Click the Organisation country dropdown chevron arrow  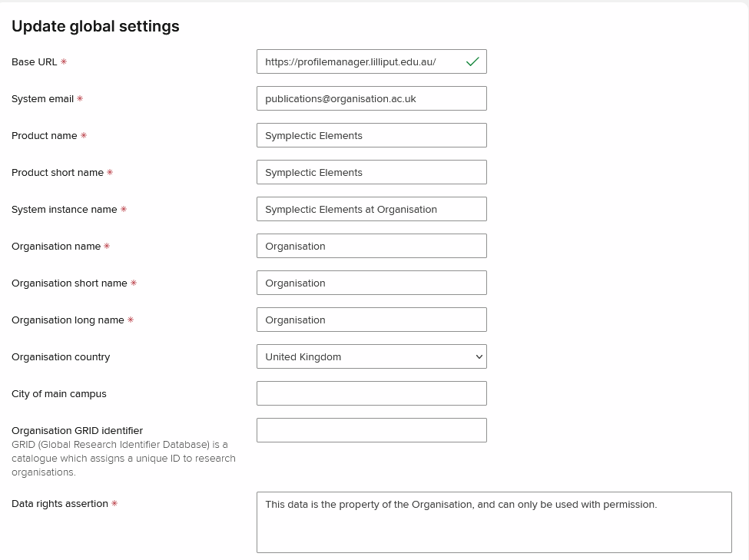pyautogui.click(x=479, y=356)
